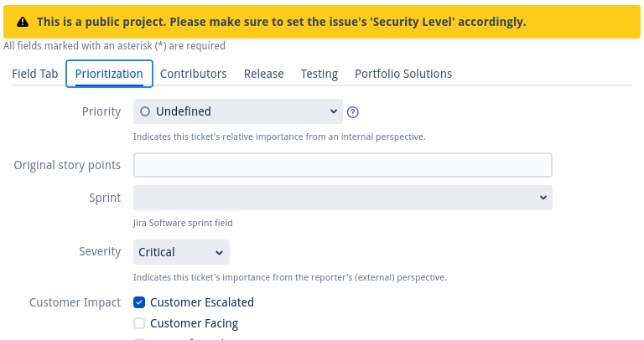Expand the Sprint dropdown
644x340 pixels.
342,198
